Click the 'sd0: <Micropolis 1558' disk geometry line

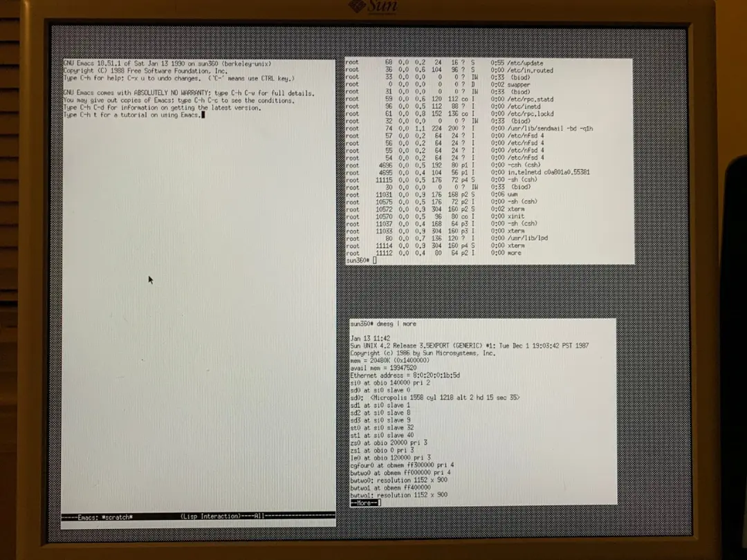point(436,397)
